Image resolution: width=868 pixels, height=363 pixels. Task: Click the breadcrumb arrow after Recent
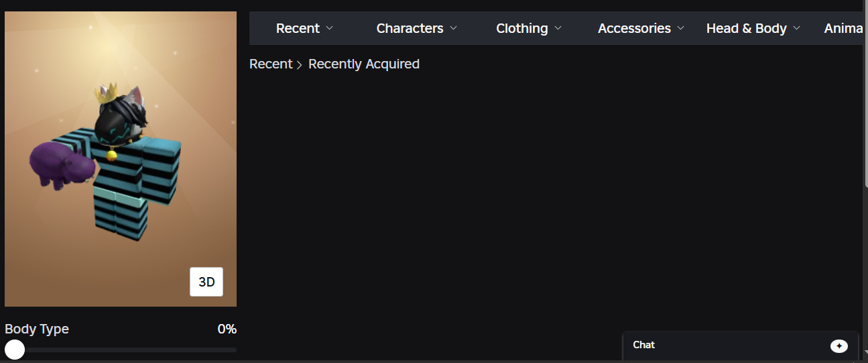tap(300, 65)
